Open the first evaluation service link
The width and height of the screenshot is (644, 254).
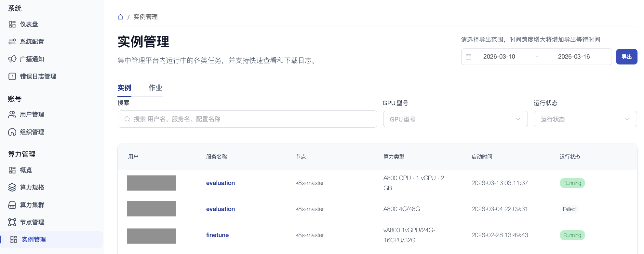coord(220,183)
